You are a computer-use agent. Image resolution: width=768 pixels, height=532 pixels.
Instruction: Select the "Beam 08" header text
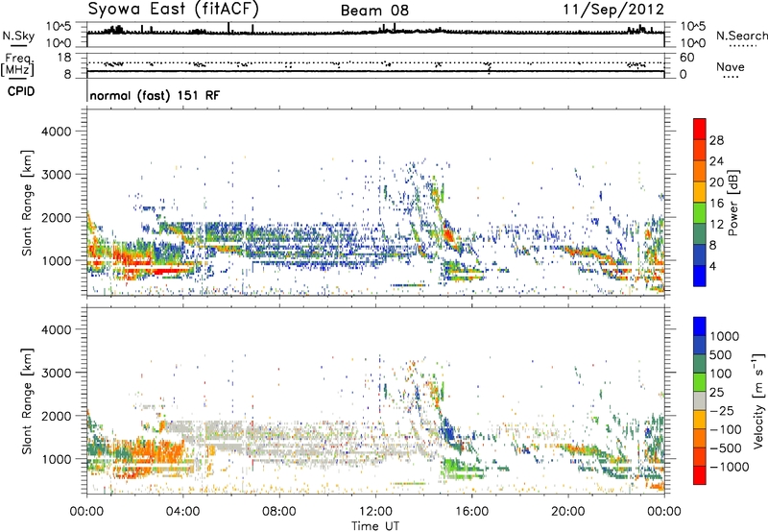click(x=374, y=11)
